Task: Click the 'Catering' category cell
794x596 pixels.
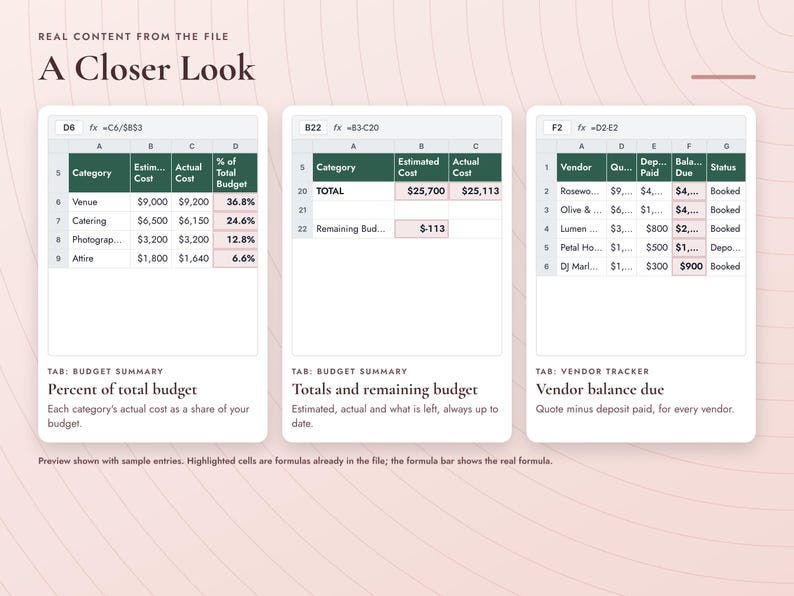Action: tap(99, 221)
